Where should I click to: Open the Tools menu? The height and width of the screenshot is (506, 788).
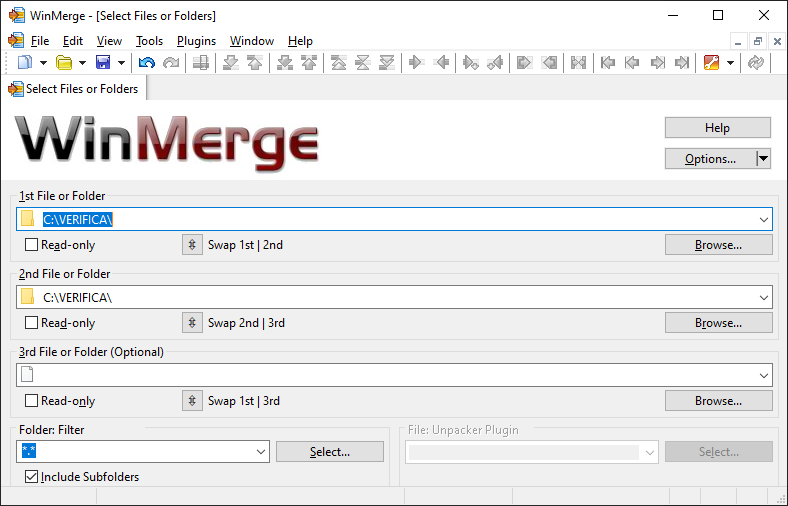click(149, 41)
